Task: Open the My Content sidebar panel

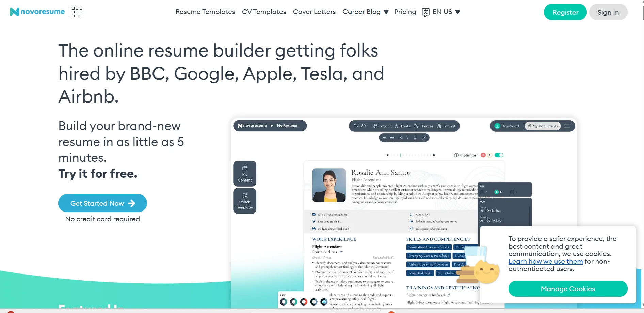Action: pos(245,174)
